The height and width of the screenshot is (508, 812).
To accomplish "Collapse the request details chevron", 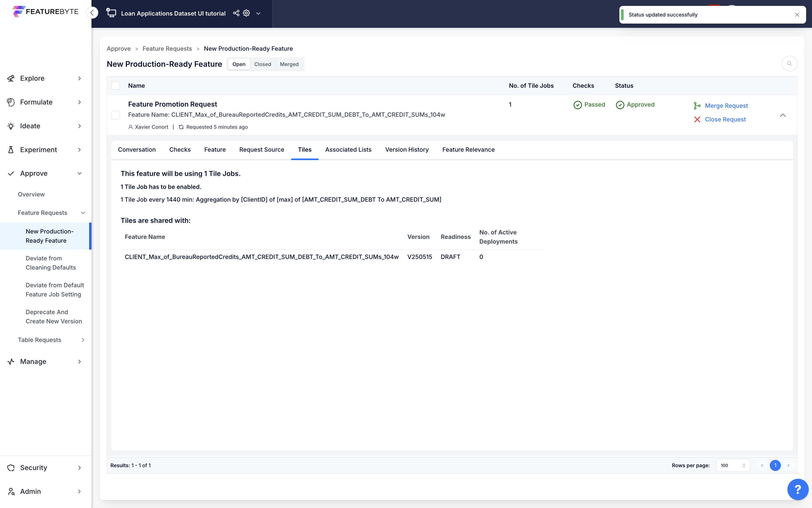I will 783,115.
